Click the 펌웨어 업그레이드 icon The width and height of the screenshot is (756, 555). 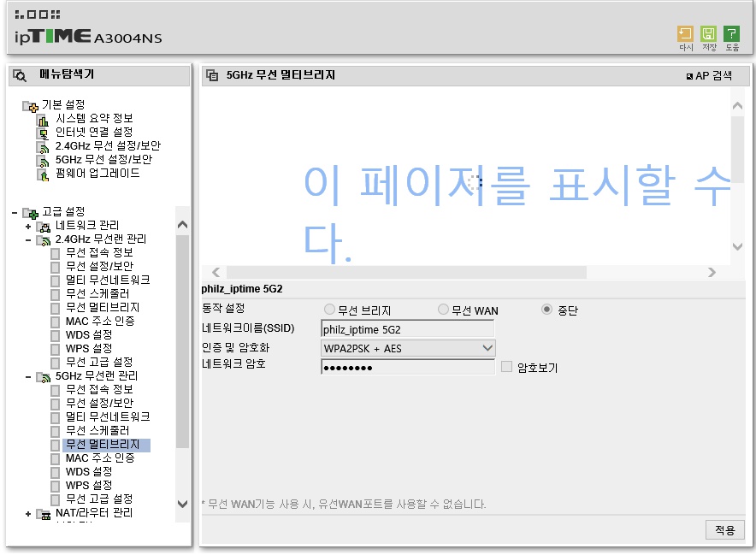tap(44, 175)
